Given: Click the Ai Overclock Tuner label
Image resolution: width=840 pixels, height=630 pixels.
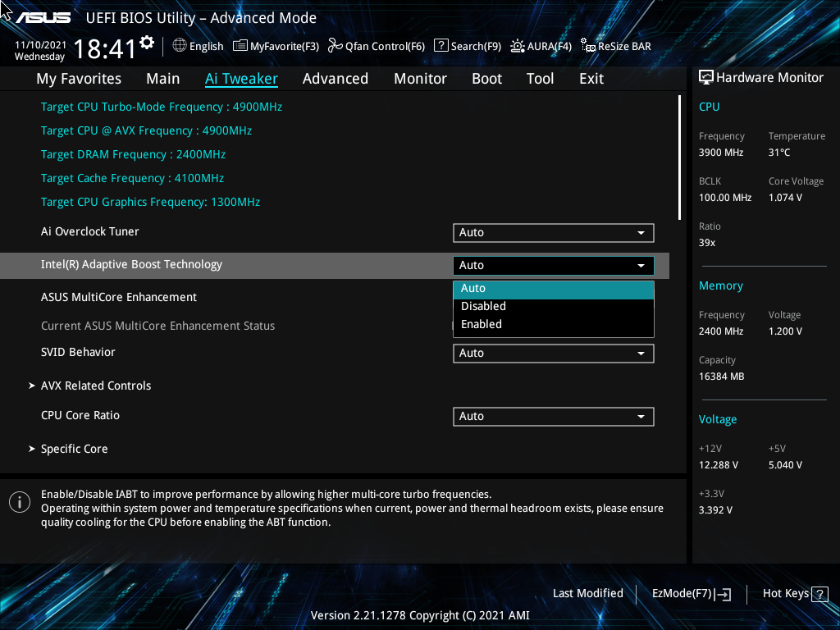Looking at the screenshot, I should [x=89, y=232].
